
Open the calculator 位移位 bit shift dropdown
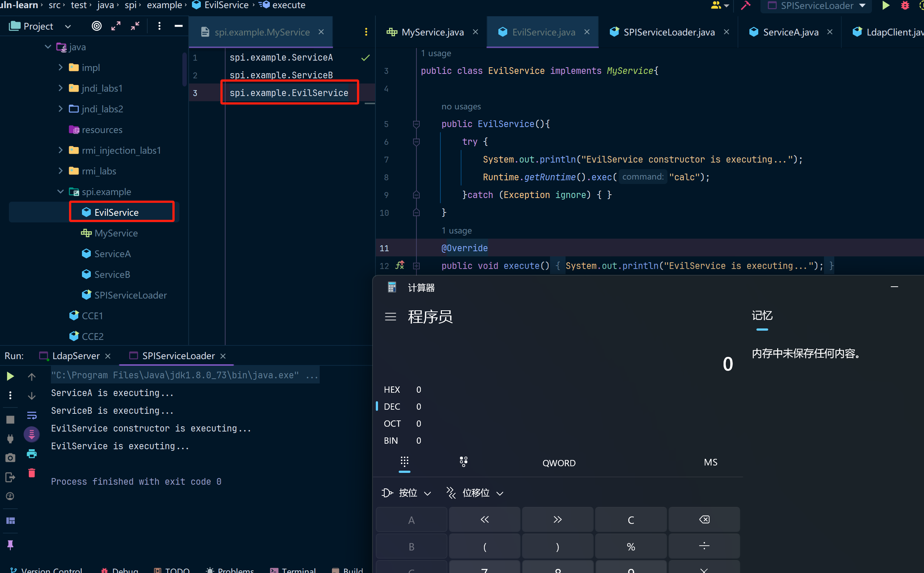pos(475,493)
